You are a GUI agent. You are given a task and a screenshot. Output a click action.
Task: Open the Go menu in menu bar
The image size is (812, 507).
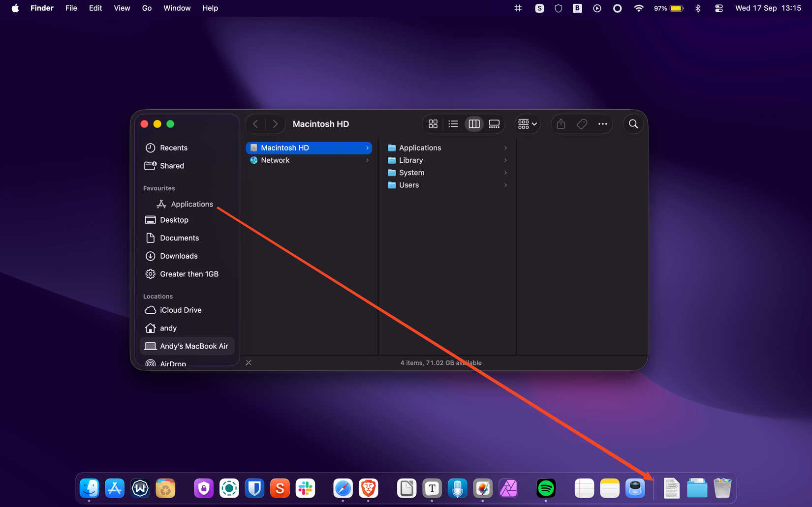coord(147,8)
